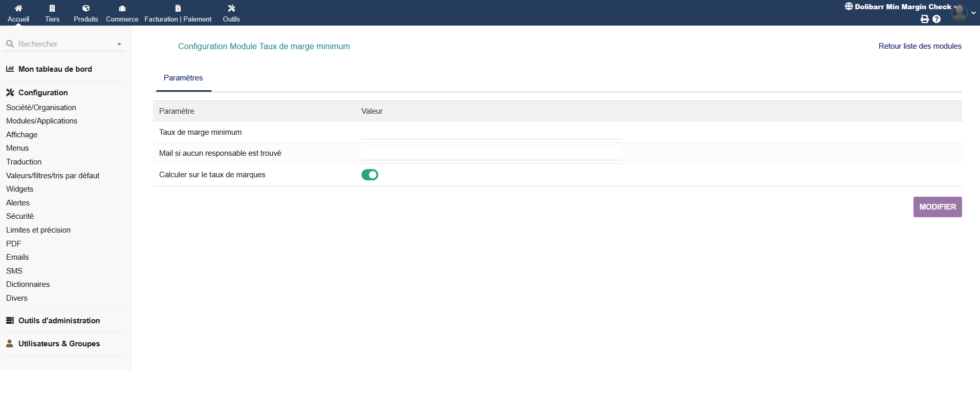Viewport: 980px width, 396px height.
Task: Open the Tiers building icon
Action: [x=52, y=8]
